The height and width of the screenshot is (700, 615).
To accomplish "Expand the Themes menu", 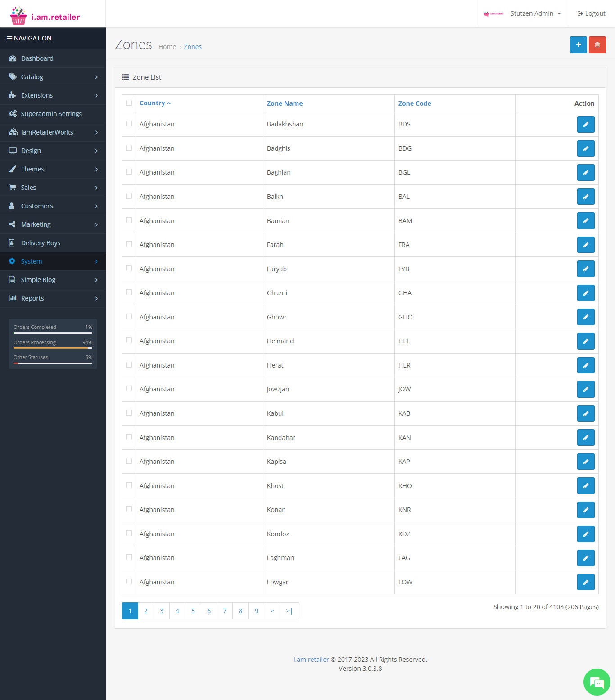I will point(53,169).
